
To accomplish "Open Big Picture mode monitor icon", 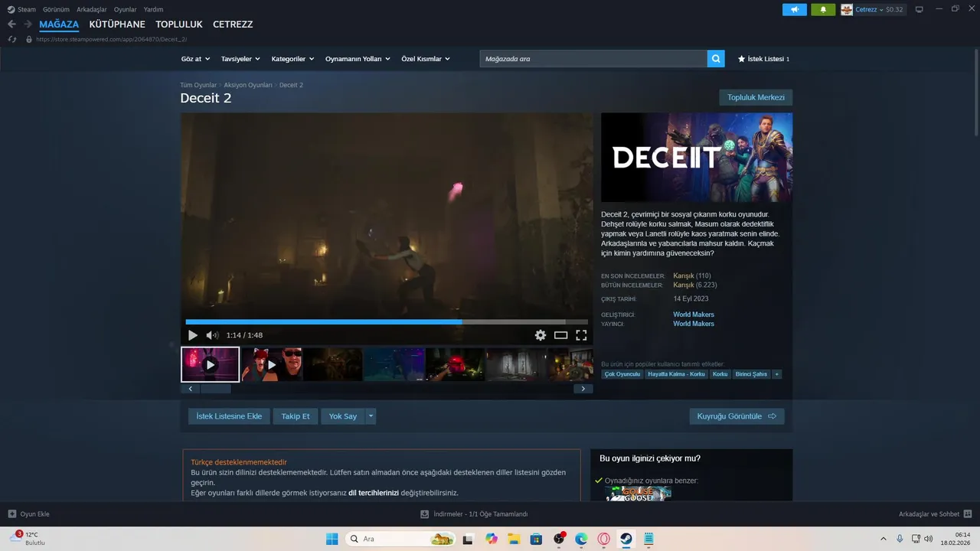I will click(920, 10).
